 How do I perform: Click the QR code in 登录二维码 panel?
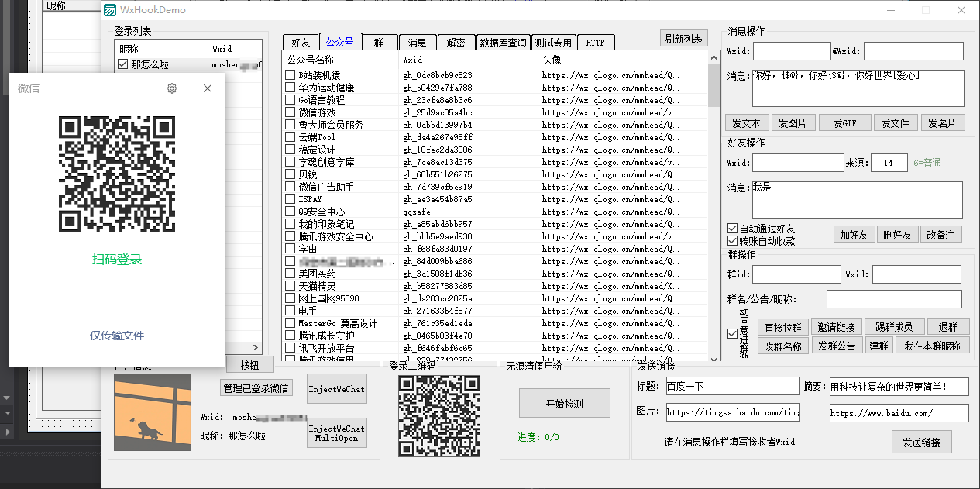point(439,416)
